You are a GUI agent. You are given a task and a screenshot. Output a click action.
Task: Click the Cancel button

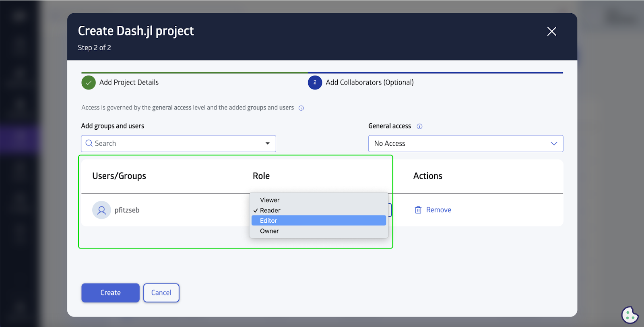tap(161, 293)
